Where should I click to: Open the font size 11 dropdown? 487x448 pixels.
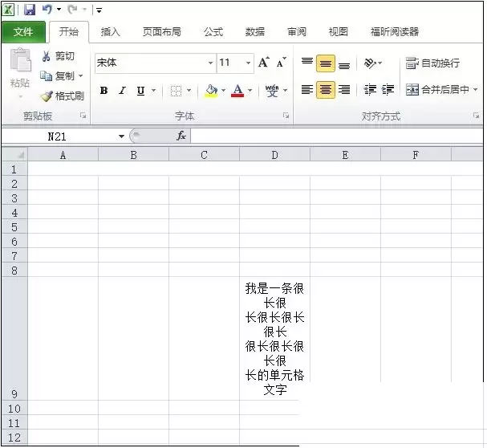pyautogui.click(x=248, y=63)
